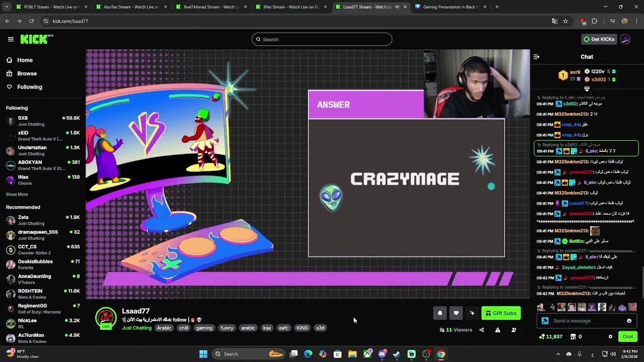644x362 pixels.
Task: Toggle the stream notification bell
Action: 440,313
